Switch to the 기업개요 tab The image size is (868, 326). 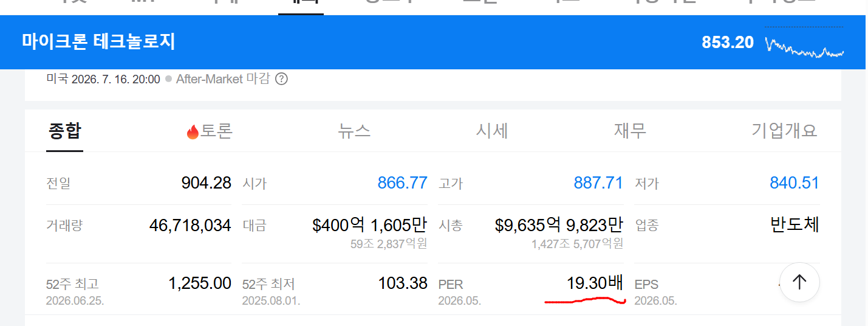pyautogui.click(x=784, y=131)
